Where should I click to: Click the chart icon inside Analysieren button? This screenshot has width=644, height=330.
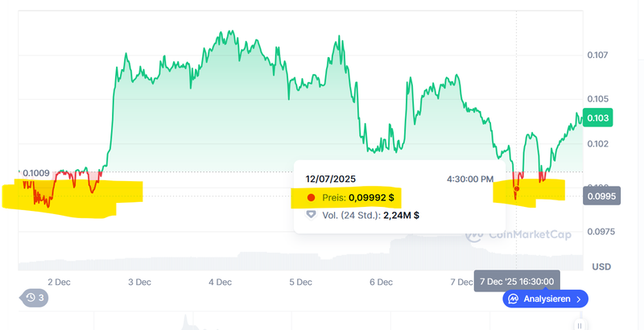(x=513, y=299)
